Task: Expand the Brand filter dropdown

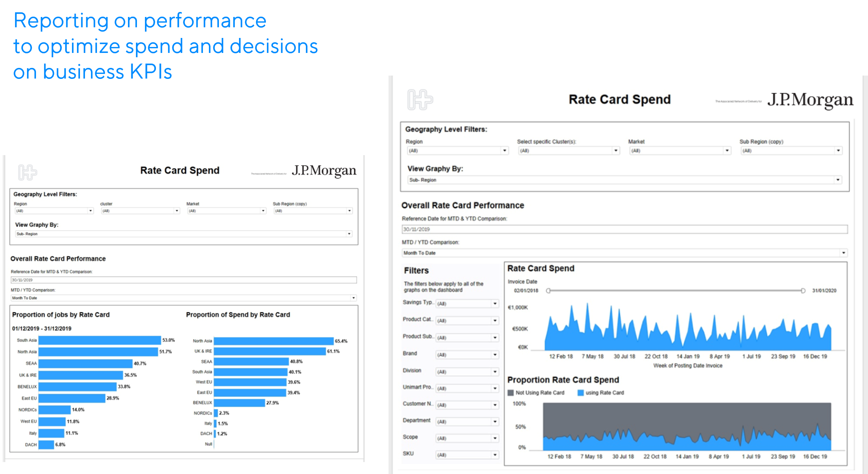Action: click(x=495, y=355)
